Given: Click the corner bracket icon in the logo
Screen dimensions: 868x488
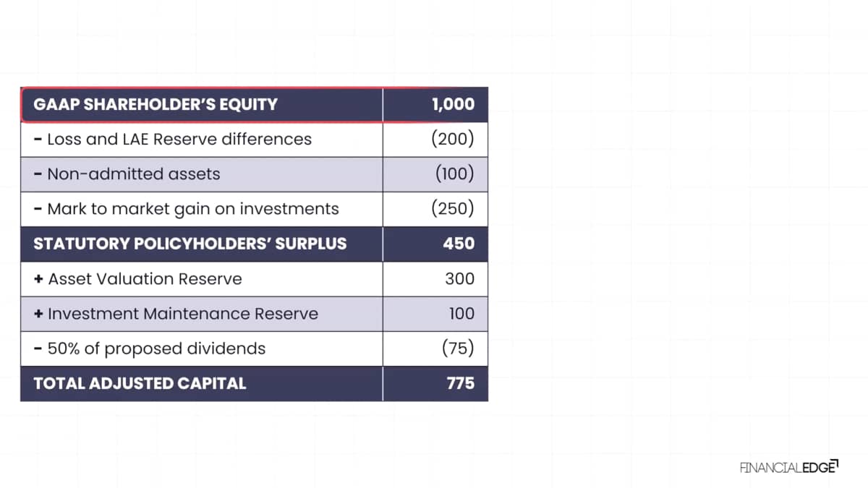Looking at the screenshot, I should tap(835, 462).
